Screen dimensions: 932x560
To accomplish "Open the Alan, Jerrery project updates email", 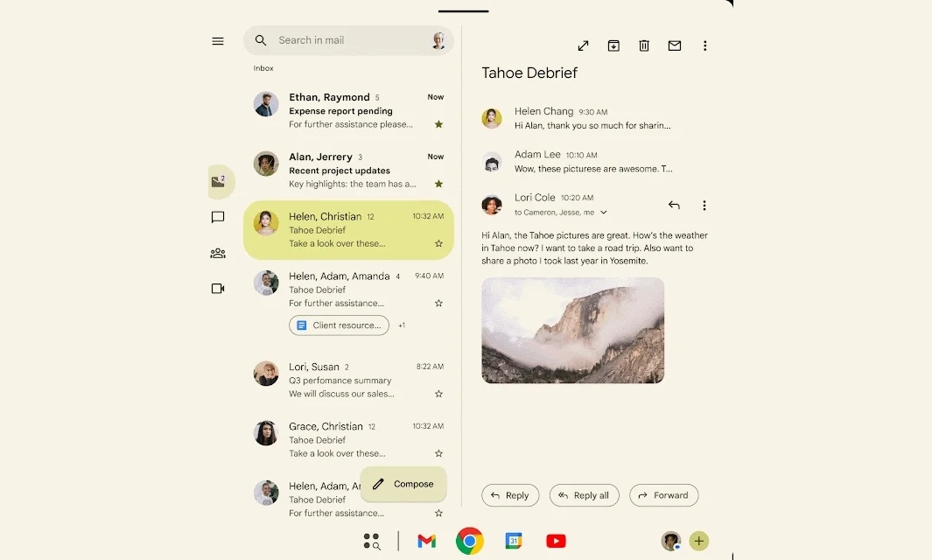I will [x=348, y=171].
